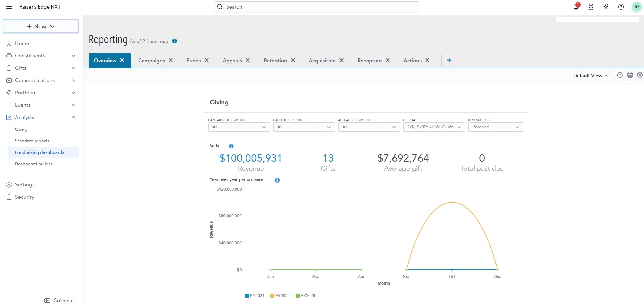Click the Raiser's Edge NXT title
The width and height of the screenshot is (644, 306).
click(x=40, y=7)
